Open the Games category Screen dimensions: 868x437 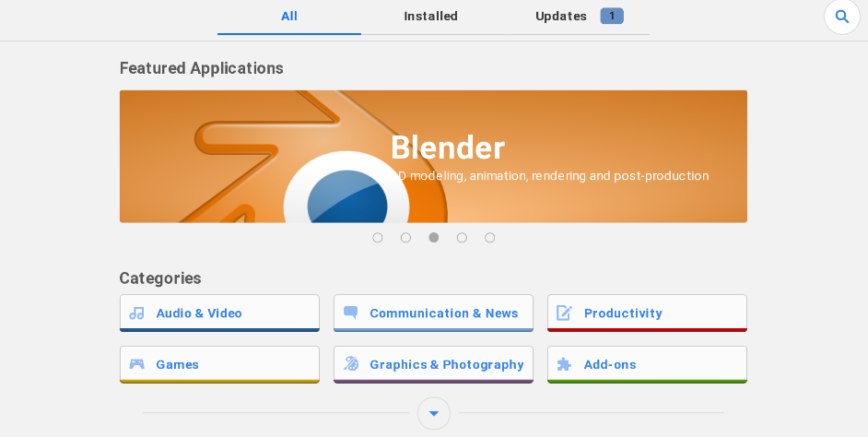point(220,364)
